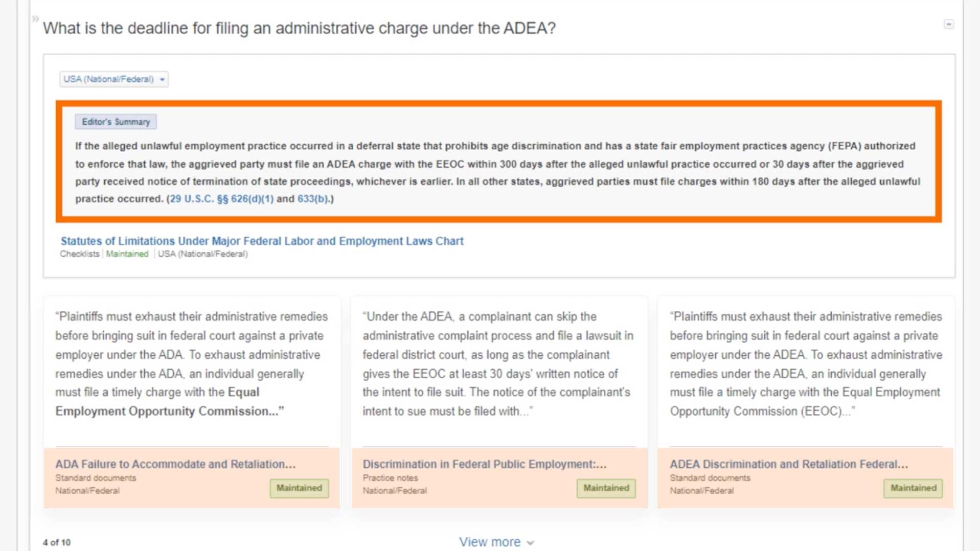Collapse the answer panel with minus icon

click(x=948, y=24)
